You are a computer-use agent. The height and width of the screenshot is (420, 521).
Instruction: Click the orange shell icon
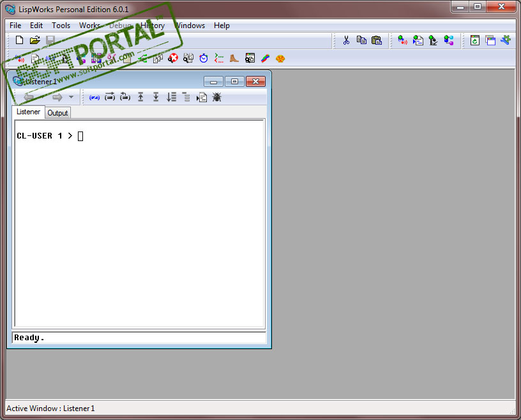[x=280, y=59]
